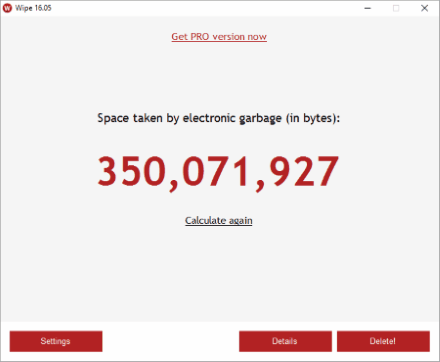Minimize the Wipe window
Image resolution: width=440 pixels, height=362 pixels.
pyautogui.click(x=368, y=8)
